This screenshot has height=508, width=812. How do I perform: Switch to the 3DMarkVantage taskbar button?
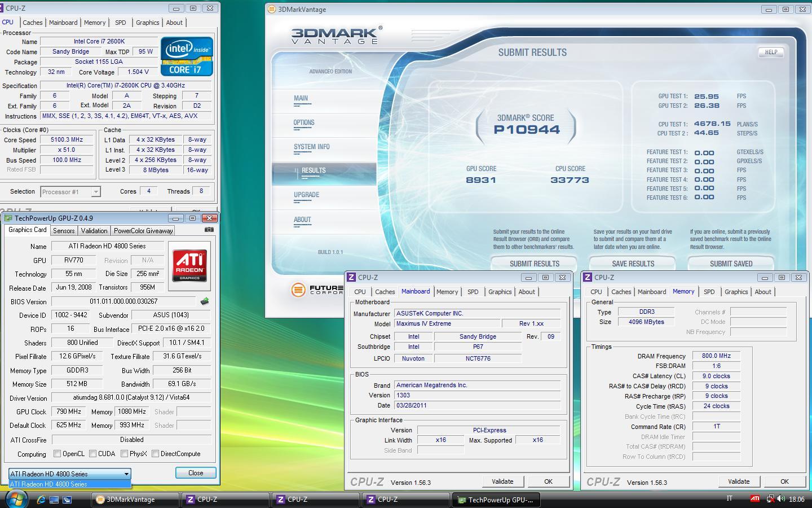(135, 500)
